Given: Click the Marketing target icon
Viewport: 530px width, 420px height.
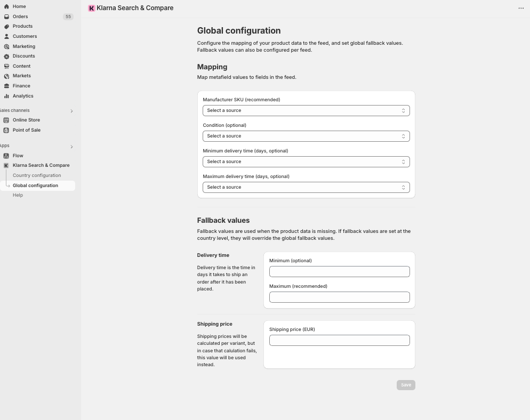Looking at the screenshot, I should point(6,46).
